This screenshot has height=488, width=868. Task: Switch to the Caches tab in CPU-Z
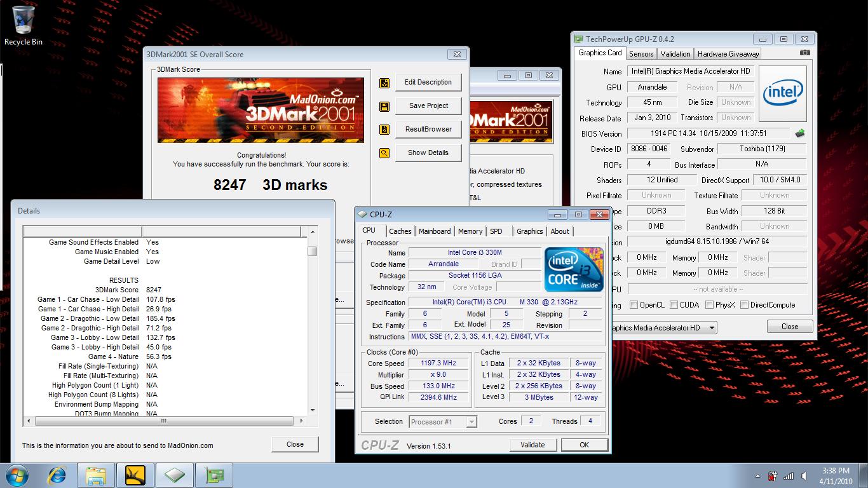(x=400, y=231)
